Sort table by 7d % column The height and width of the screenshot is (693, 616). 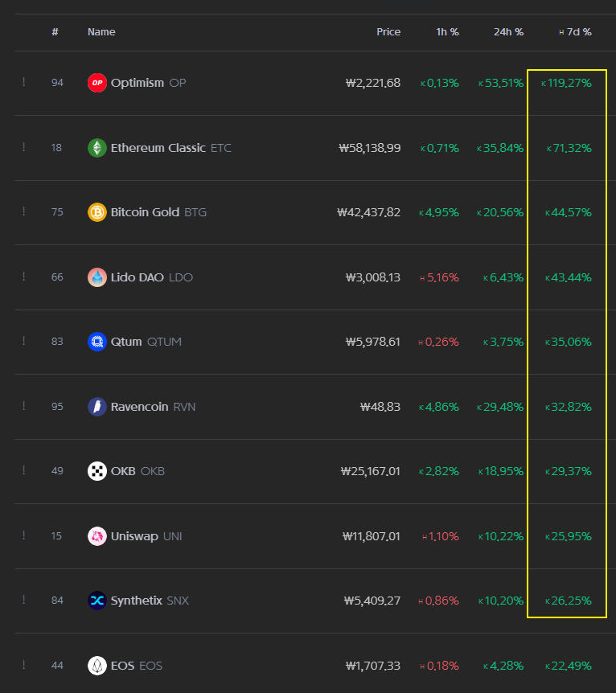575,32
